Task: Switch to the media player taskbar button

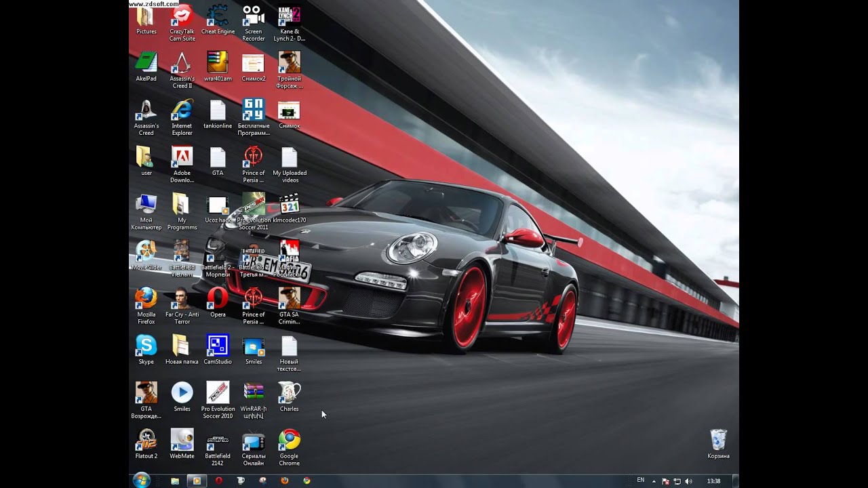Action: tap(197, 481)
